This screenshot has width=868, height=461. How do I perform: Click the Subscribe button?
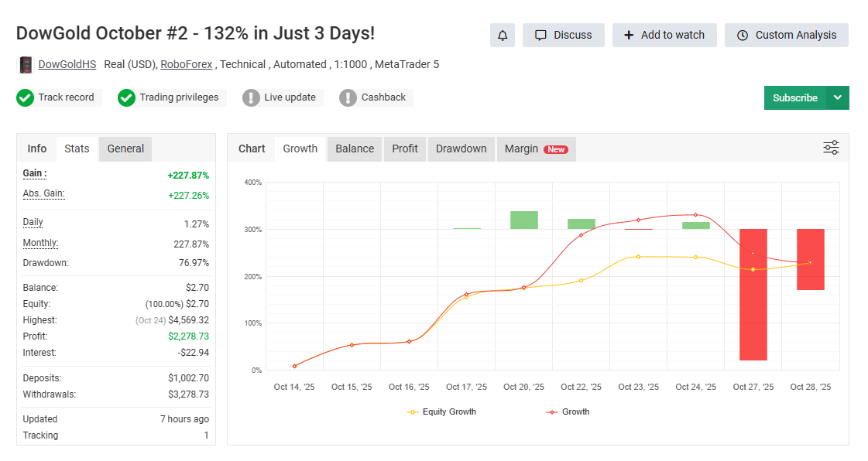tap(794, 97)
